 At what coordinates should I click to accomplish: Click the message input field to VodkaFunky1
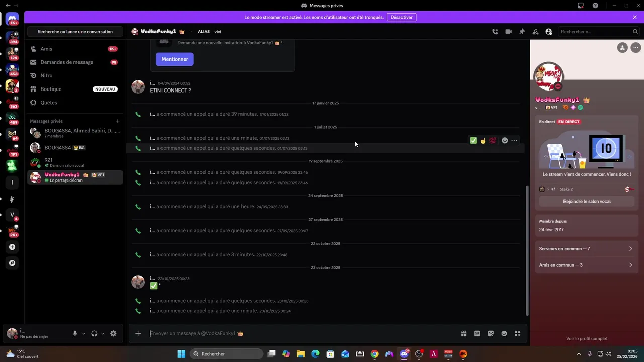tap(302, 333)
